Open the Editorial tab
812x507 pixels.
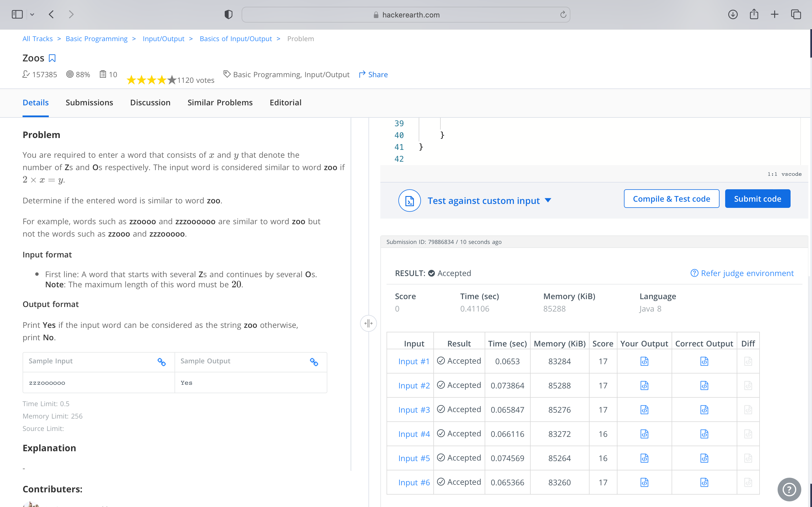(x=285, y=103)
